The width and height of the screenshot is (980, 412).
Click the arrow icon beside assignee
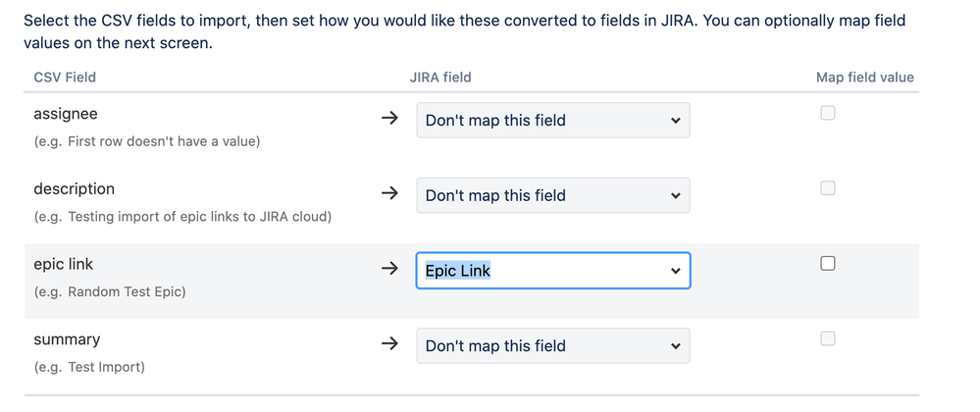coord(389,119)
